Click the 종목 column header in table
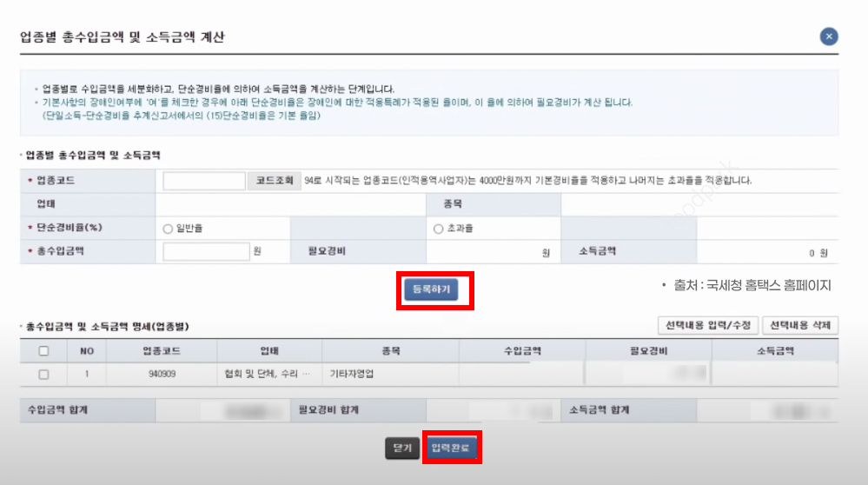 (390, 351)
